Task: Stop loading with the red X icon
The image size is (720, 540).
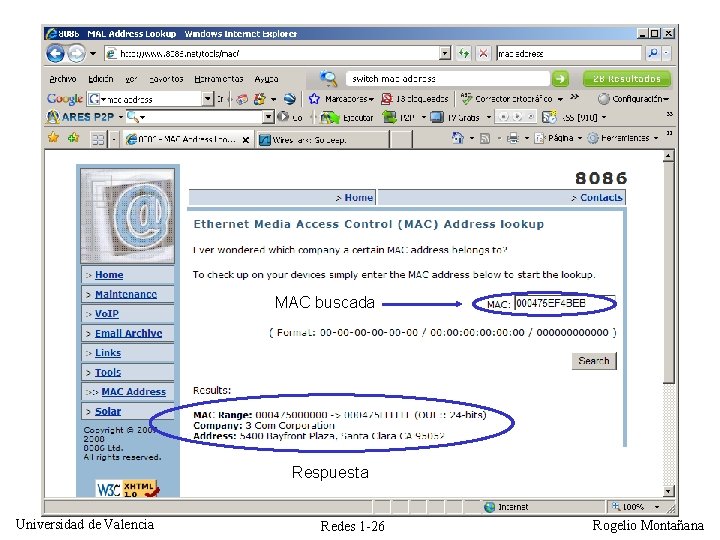Action: [483, 54]
